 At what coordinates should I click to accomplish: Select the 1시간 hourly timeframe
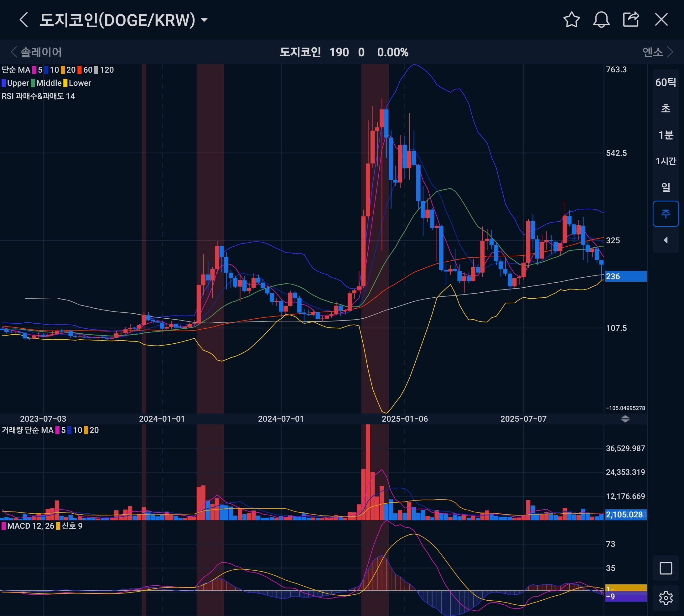[666, 161]
